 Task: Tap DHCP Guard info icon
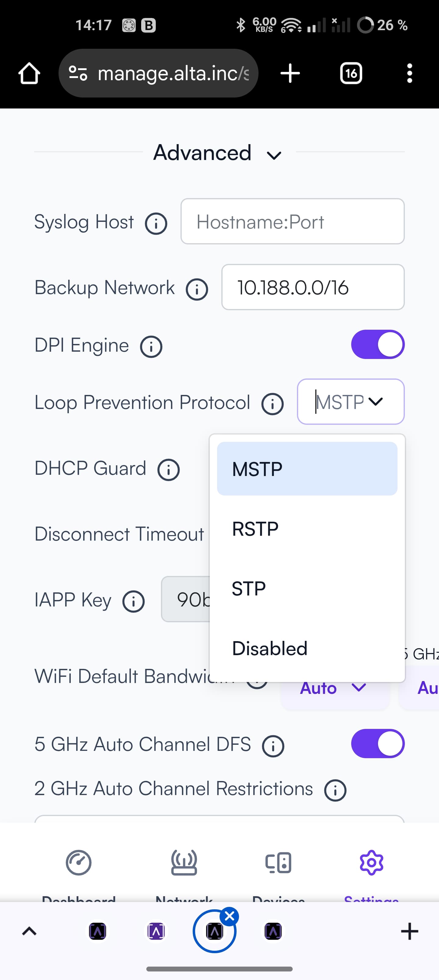[x=169, y=470]
